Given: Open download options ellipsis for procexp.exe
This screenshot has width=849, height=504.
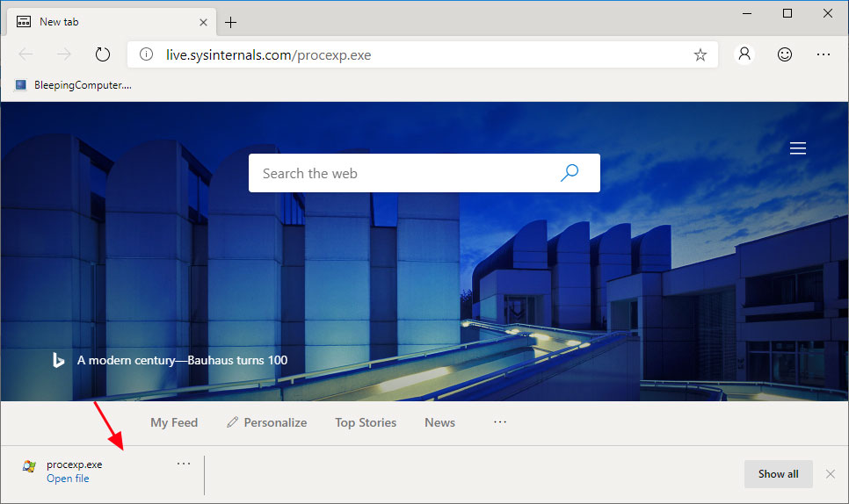Looking at the screenshot, I should (x=184, y=464).
